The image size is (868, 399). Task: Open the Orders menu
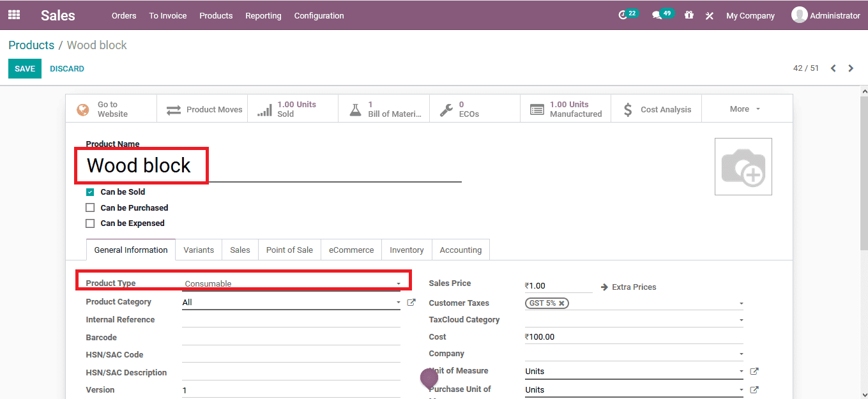(124, 15)
